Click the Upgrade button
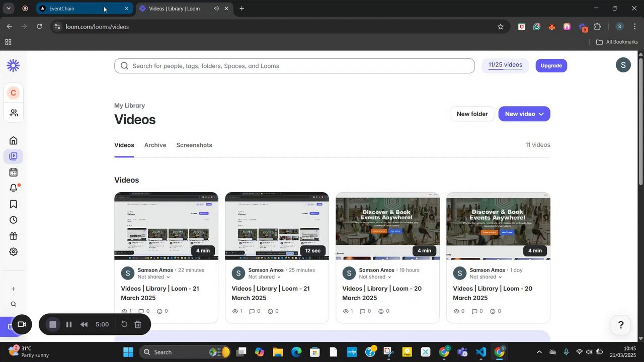The height and width of the screenshot is (362, 644). (x=551, y=65)
